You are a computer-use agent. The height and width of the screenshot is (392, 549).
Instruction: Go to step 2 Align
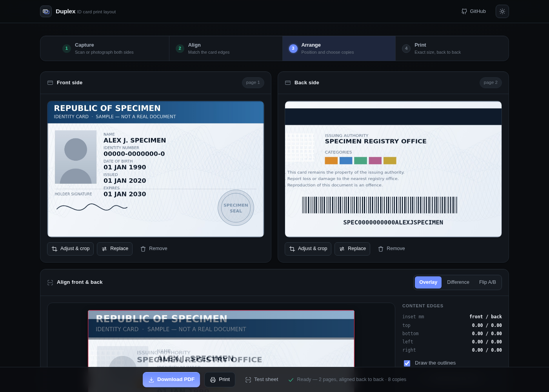pos(226,49)
